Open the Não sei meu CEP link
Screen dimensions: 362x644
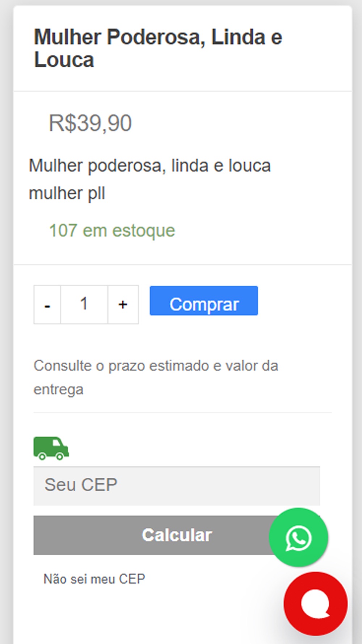pyautogui.click(x=94, y=579)
